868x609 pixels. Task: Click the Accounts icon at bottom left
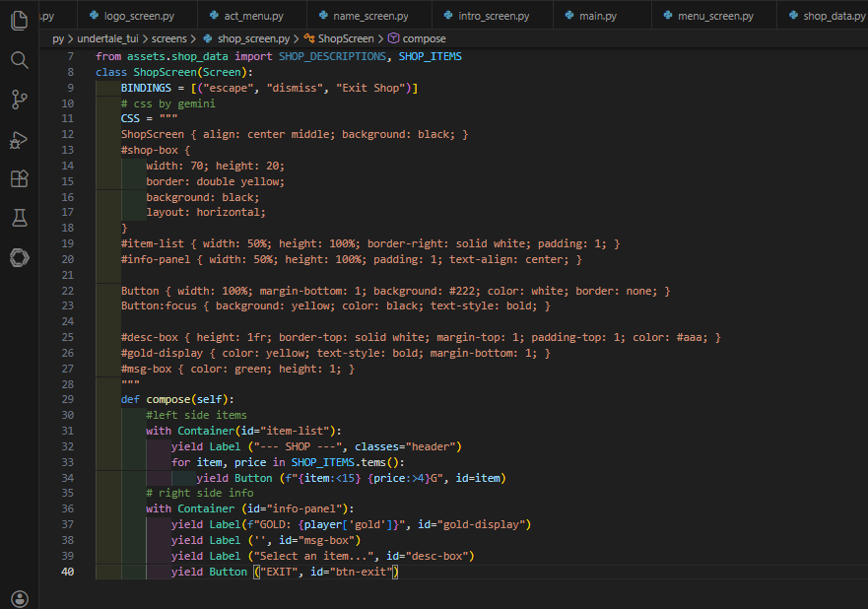coord(19,598)
